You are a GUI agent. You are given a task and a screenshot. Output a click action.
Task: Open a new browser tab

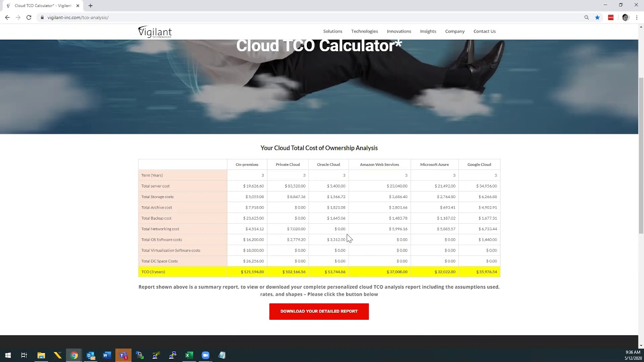pyautogui.click(x=91, y=6)
